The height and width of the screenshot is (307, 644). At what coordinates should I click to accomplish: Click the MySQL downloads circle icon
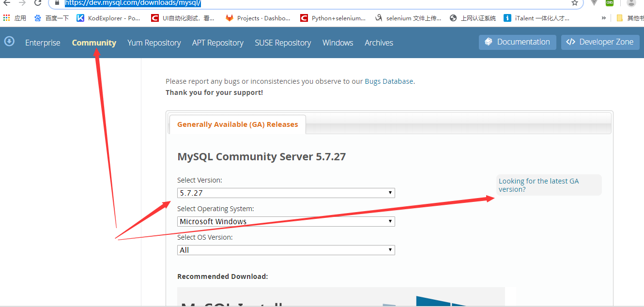(x=9, y=42)
